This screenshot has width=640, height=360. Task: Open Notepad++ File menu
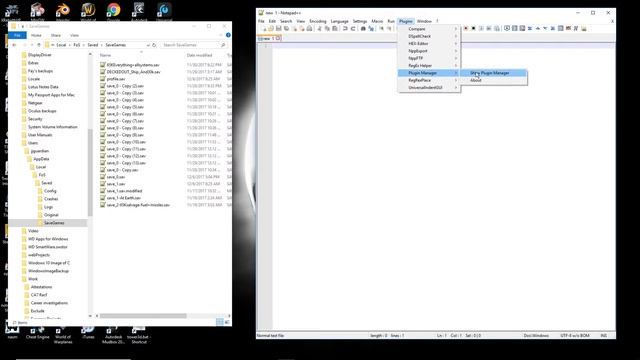click(x=261, y=21)
